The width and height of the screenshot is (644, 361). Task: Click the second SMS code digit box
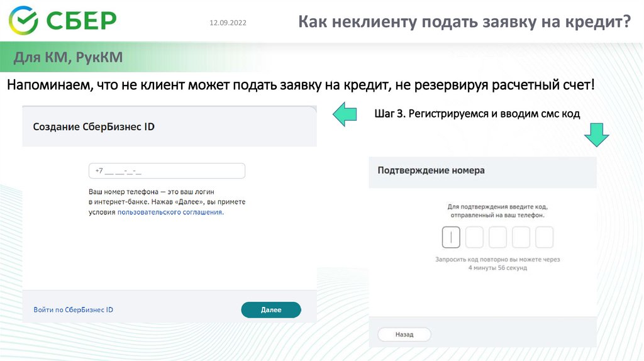point(474,237)
